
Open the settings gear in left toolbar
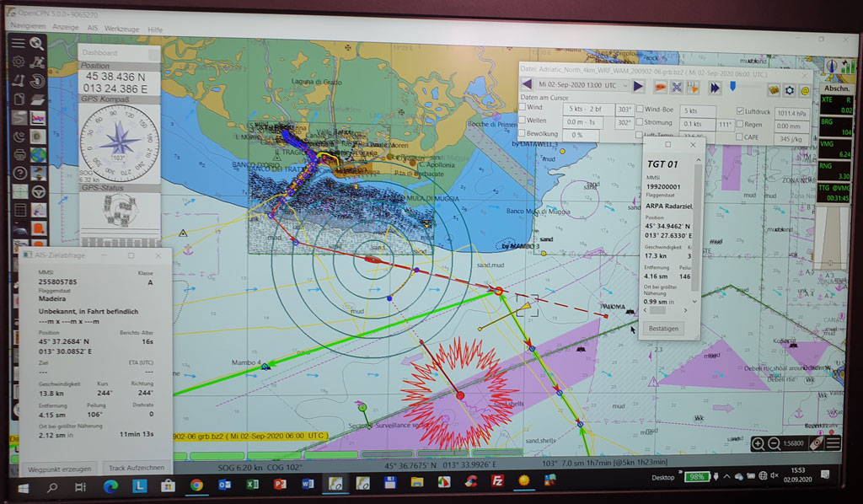(x=19, y=62)
